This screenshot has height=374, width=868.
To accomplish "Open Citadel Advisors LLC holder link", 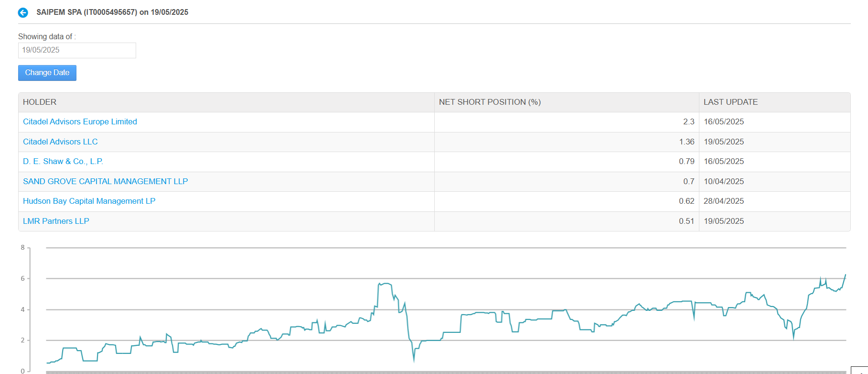I will [x=60, y=142].
